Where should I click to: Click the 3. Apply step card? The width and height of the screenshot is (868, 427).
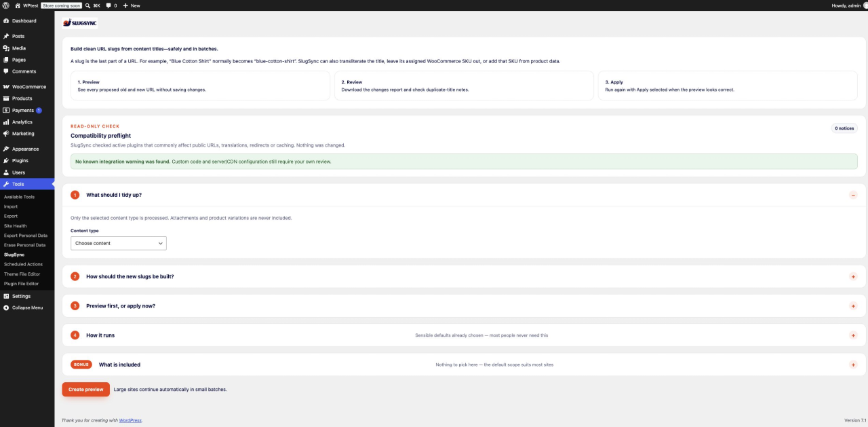[728, 86]
